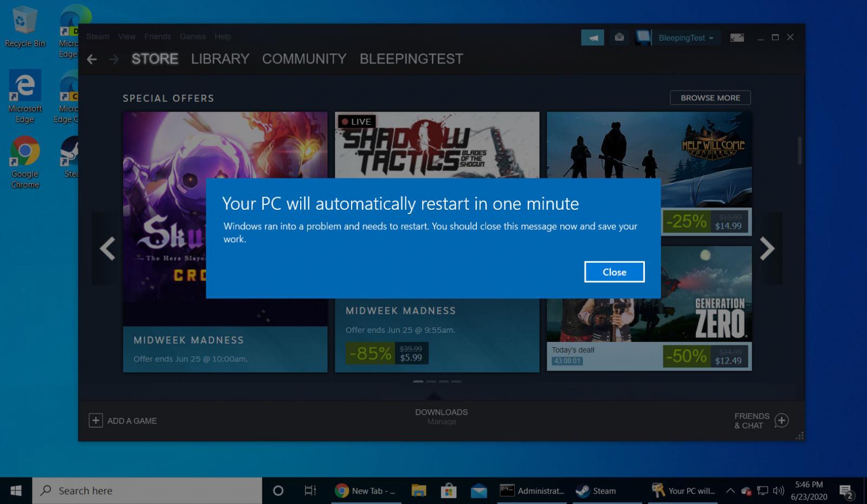The image size is (867, 504).
Task: Open Steam announcements via the megaphone icon
Action: coord(593,37)
